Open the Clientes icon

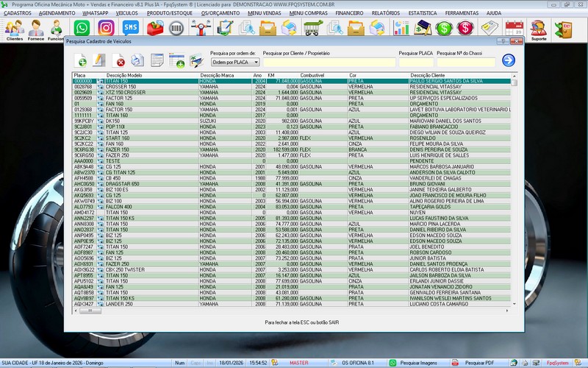coord(14,29)
